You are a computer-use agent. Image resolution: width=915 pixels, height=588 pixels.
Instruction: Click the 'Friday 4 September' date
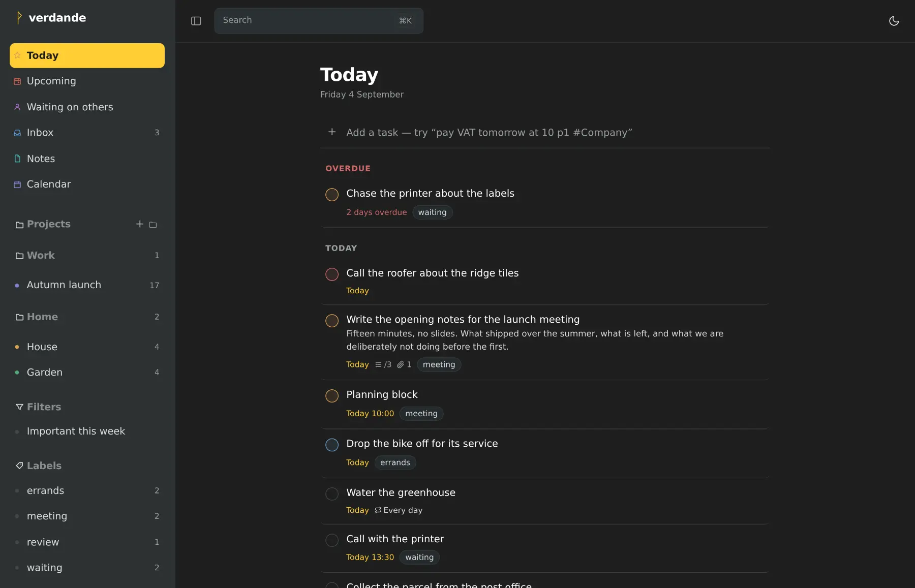[x=362, y=95]
